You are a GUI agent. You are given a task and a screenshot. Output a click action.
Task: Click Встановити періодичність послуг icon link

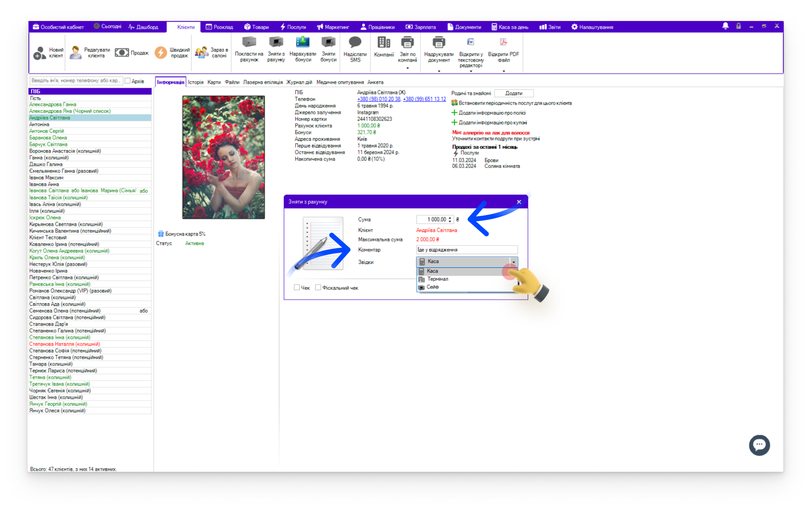click(x=454, y=103)
